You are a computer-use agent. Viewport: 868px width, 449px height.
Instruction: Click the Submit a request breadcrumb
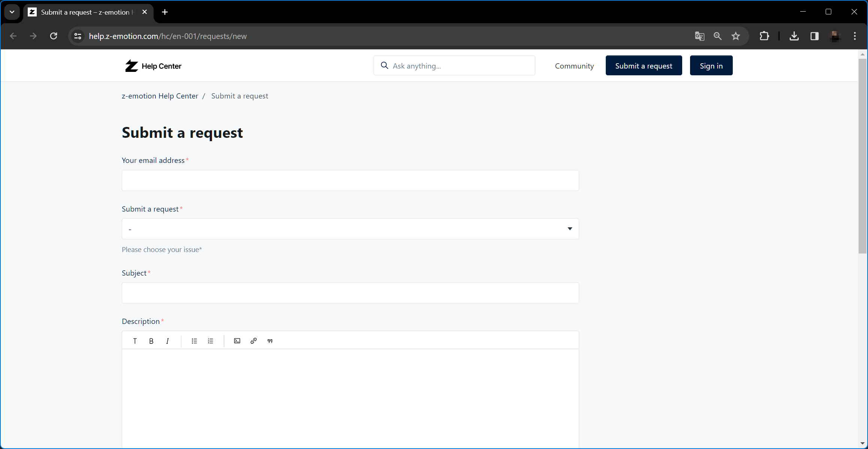pos(240,96)
